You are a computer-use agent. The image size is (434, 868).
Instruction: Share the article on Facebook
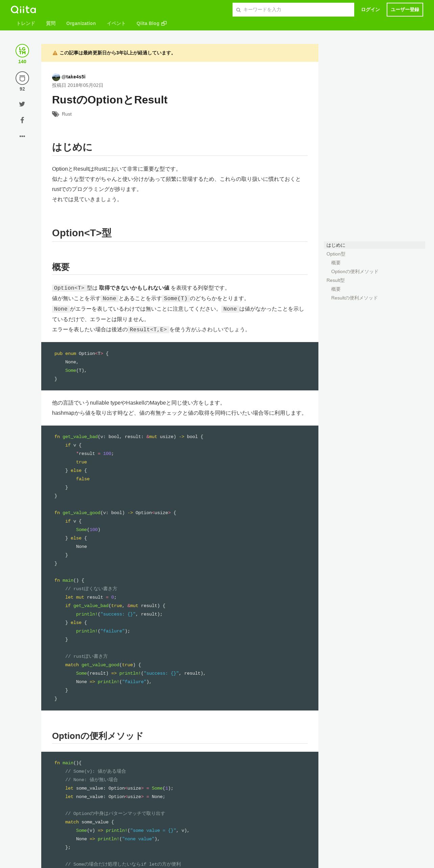coord(22,120)
